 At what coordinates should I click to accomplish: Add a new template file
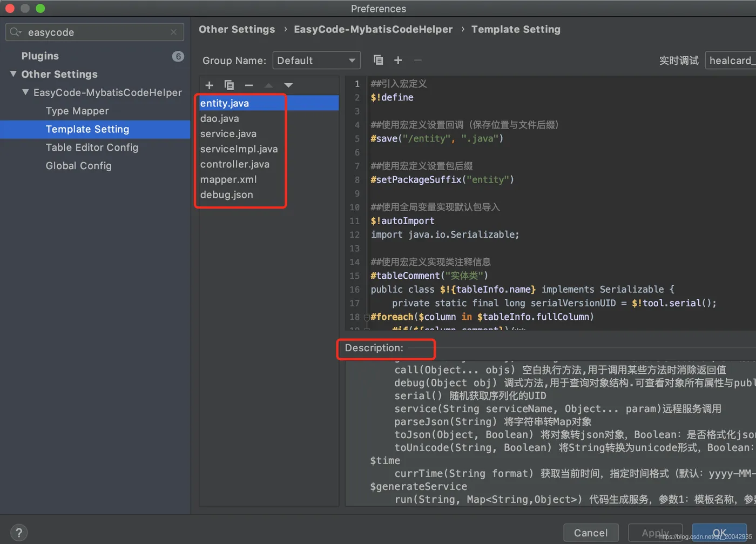click(x=209, y=85)
